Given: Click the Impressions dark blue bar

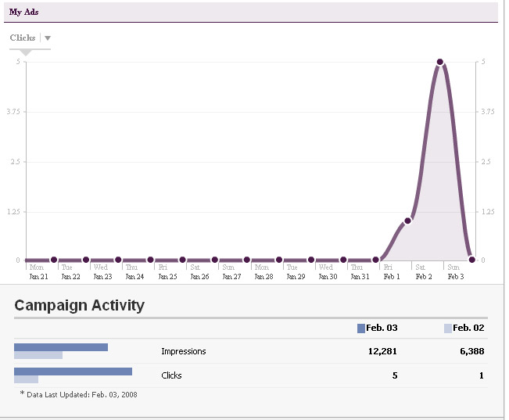Looking at the screenshot, I should (x=61, y=347).
